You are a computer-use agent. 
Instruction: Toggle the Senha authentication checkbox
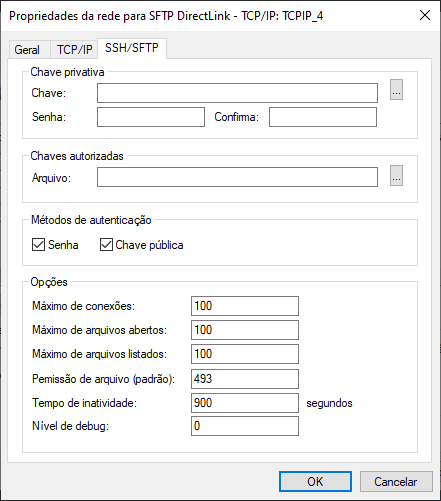pyautogui.click(x=38, y=245)
